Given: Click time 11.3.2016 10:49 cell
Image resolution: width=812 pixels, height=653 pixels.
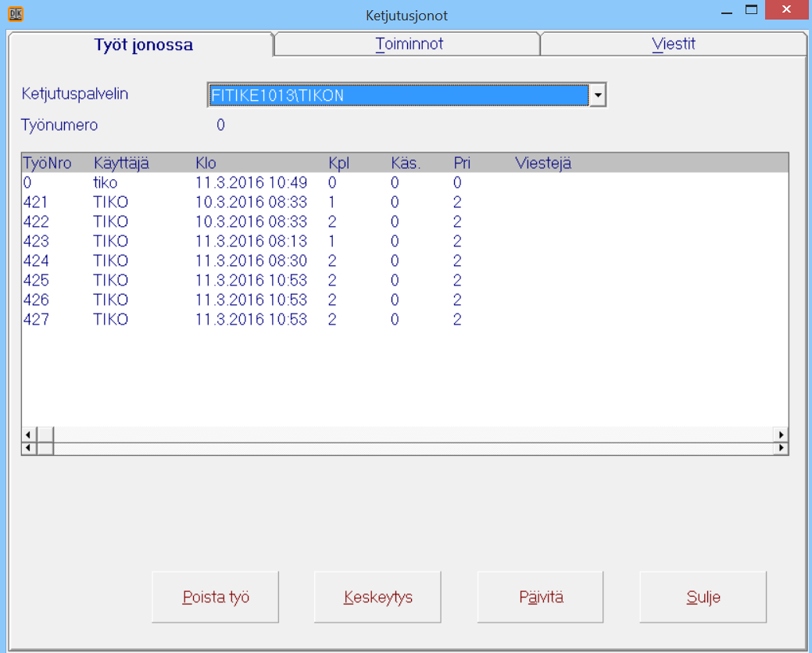Looking at the screenshot, I should pyautogui.click(x=251, y=182).
